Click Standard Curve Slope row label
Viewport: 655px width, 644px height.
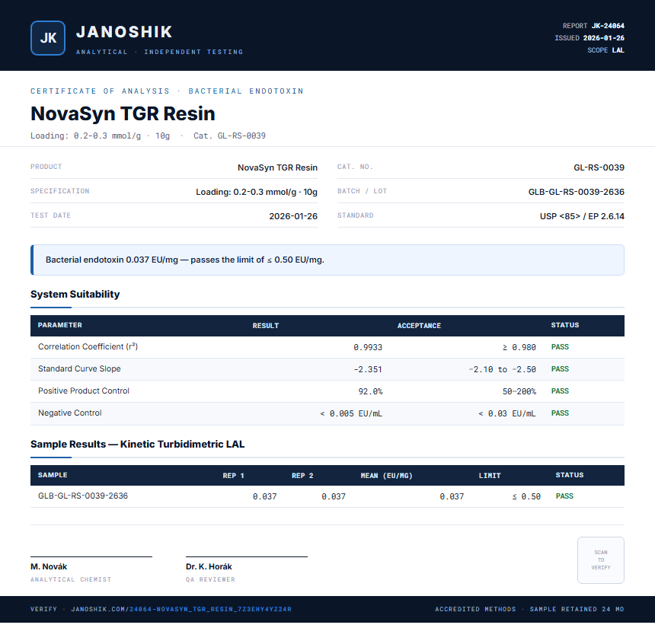point(79,368)
